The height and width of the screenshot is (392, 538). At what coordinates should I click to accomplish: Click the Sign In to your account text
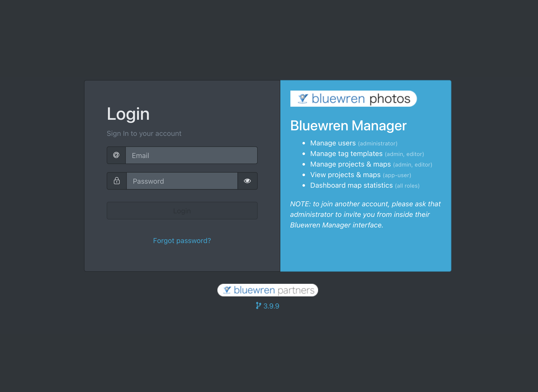point(144,133)
